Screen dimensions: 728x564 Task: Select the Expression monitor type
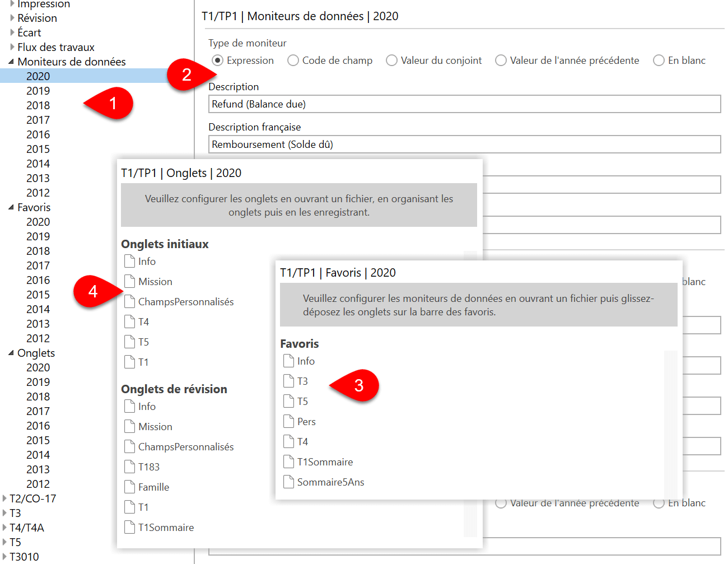pyautogui.click(x=217, y=60)
